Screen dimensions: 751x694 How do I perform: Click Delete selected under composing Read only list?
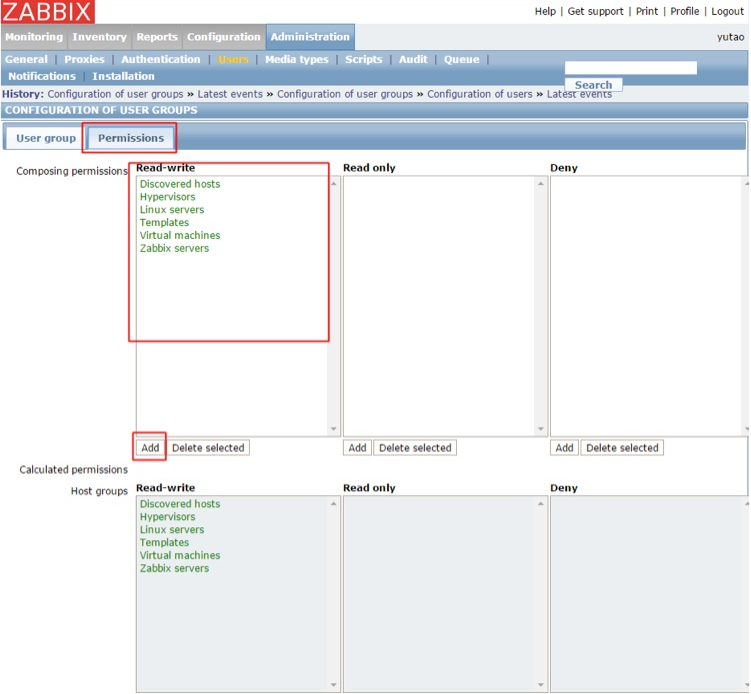click(415, 448)
